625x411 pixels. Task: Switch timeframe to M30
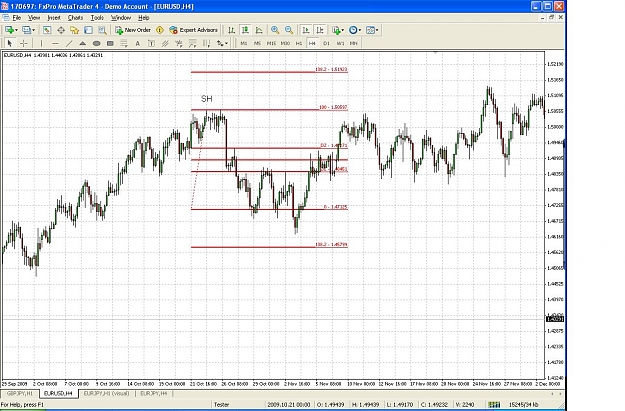point(285,43)
